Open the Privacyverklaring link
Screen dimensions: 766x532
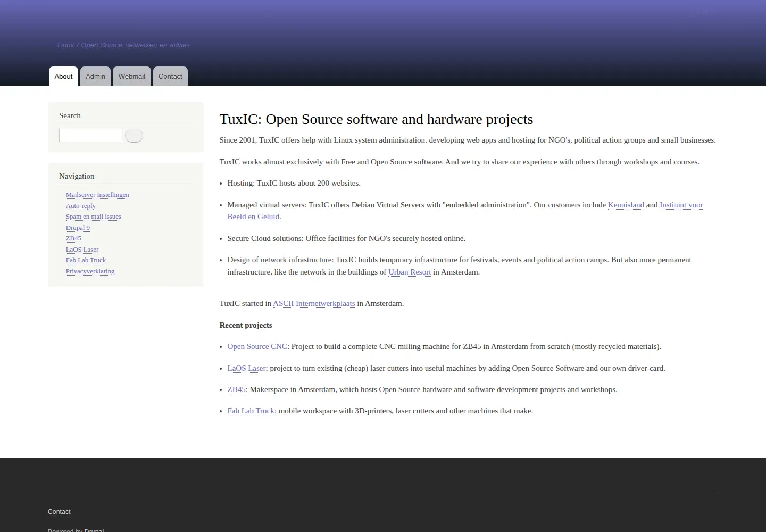pos(90,271)
